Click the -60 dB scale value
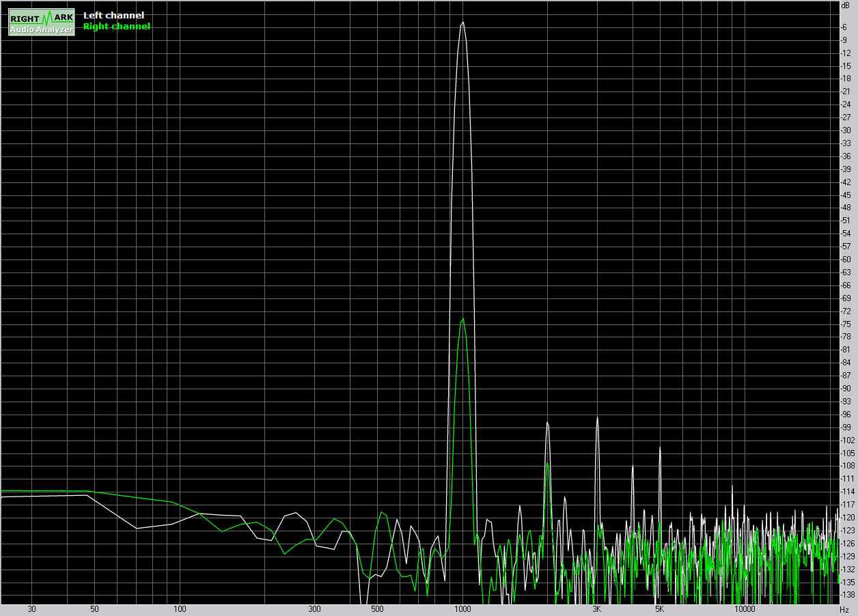 click(846, 259)
